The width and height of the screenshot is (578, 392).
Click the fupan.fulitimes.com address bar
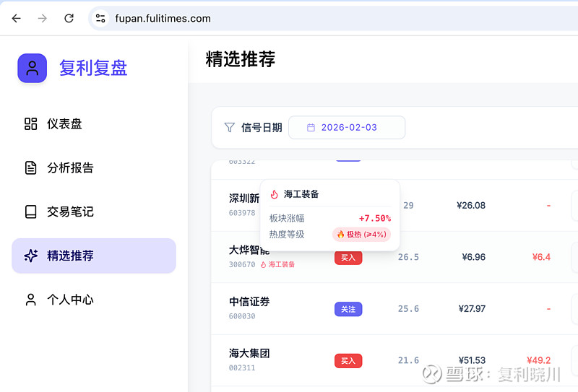coord(333,18)
